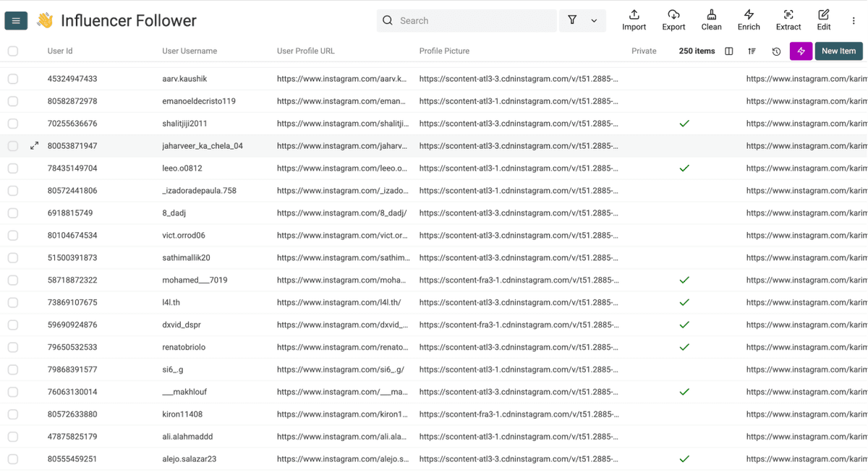868x475 pixels.
Task: Expand the filter dropdown chevron
Action: (x=594, y=21)
